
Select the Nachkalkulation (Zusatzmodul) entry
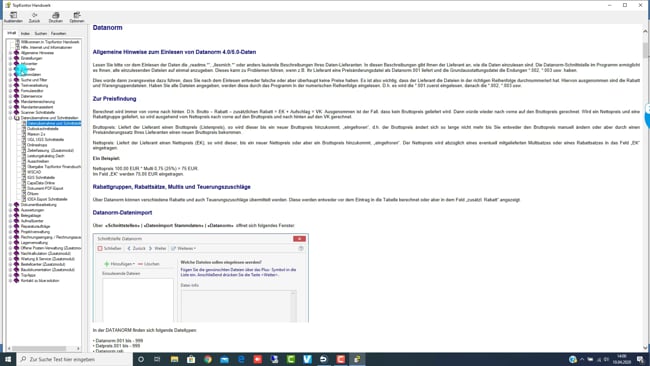(x=46, y=253)
